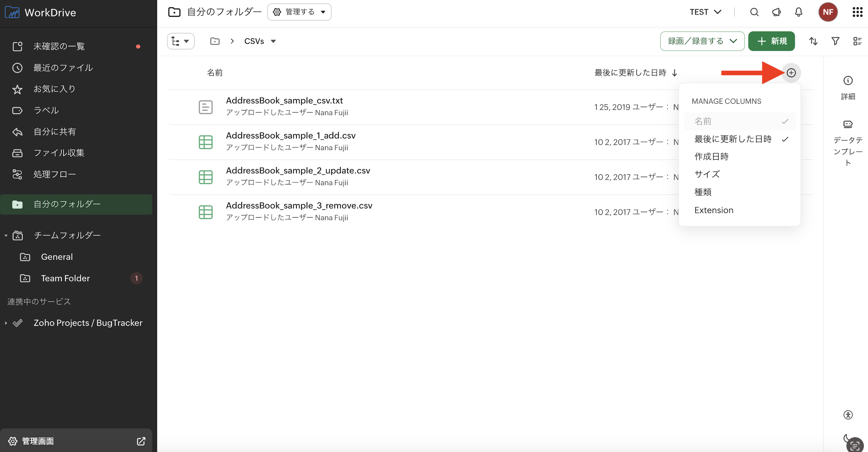
Task: Click the plus manage columns icon
Action: point(791,73)
